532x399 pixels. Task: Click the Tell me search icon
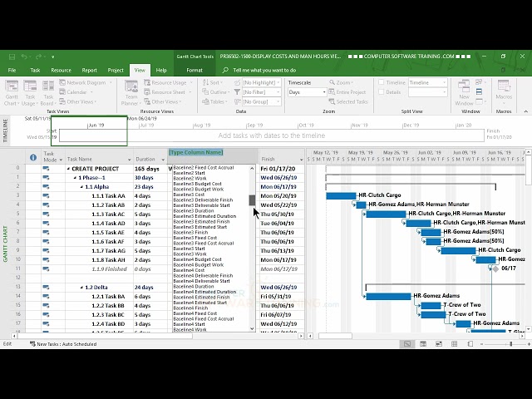(225, 70)
